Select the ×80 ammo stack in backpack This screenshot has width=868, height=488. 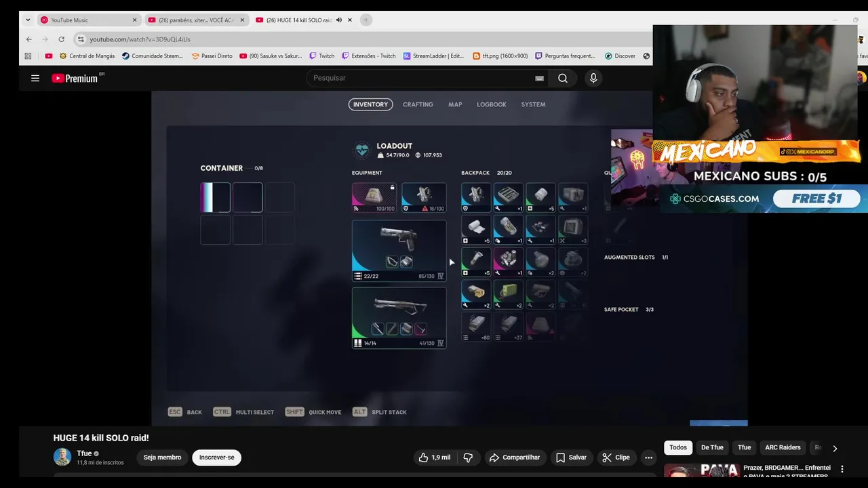(x=476, y=326)
